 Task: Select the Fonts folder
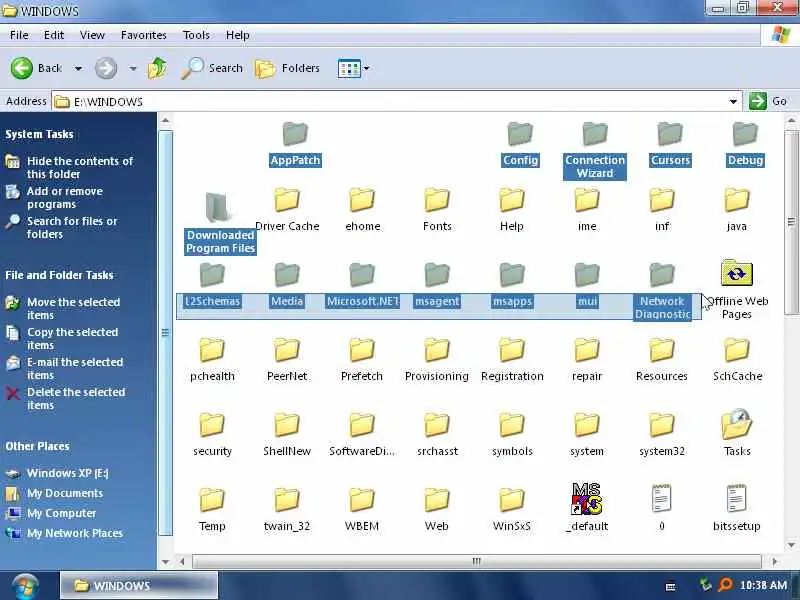point(437,210)
